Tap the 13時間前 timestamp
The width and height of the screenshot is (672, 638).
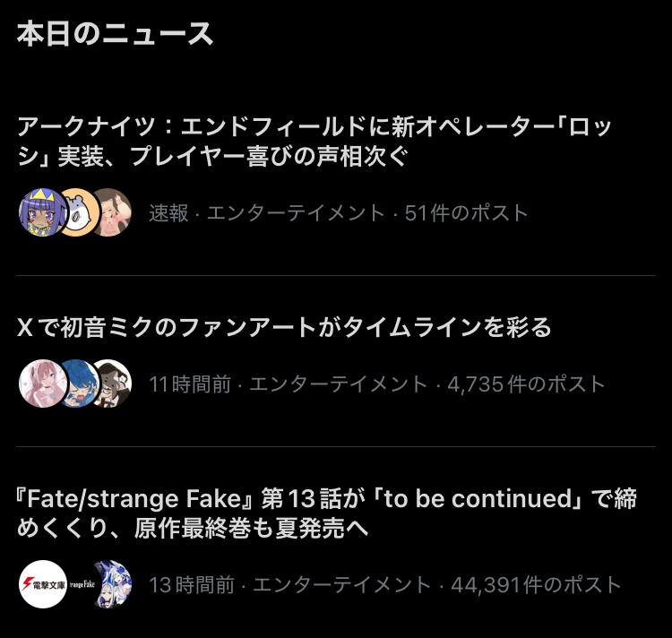pos(192,585)
